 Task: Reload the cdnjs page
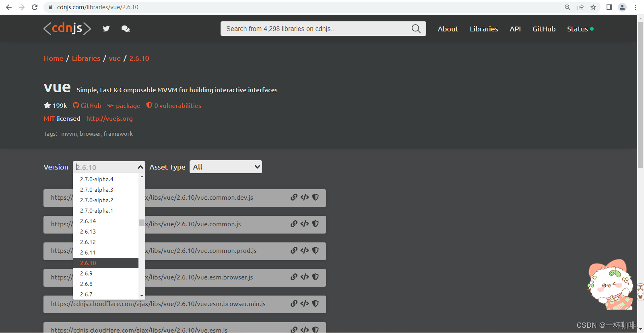[x=35, y=7]
